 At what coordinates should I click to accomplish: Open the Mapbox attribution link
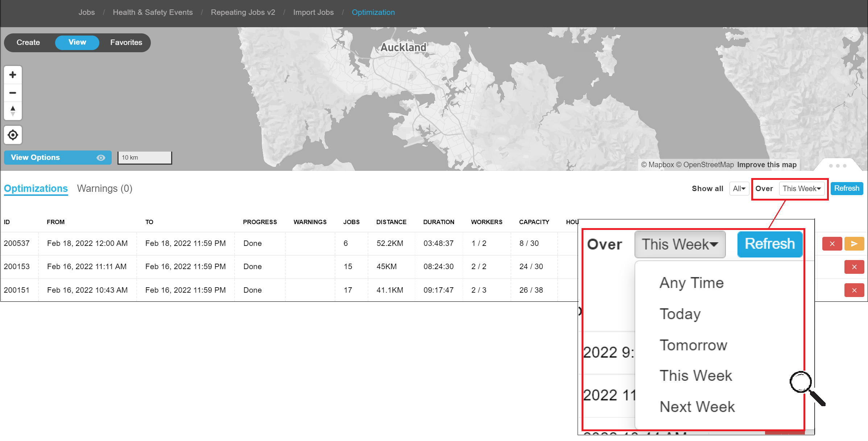658,165
